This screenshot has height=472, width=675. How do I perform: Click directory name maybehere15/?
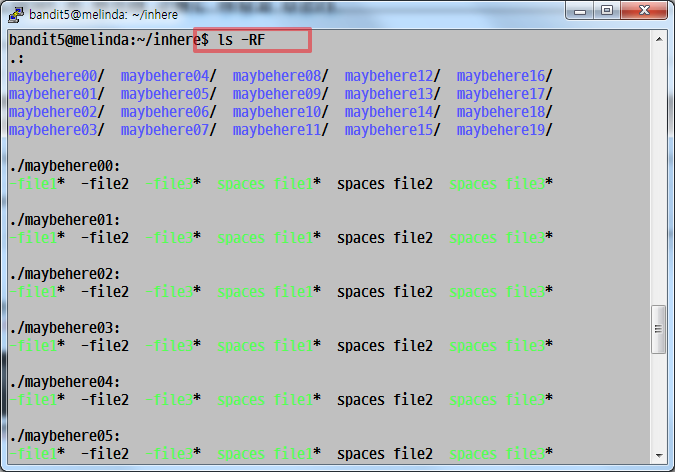(x=393, y=130)
